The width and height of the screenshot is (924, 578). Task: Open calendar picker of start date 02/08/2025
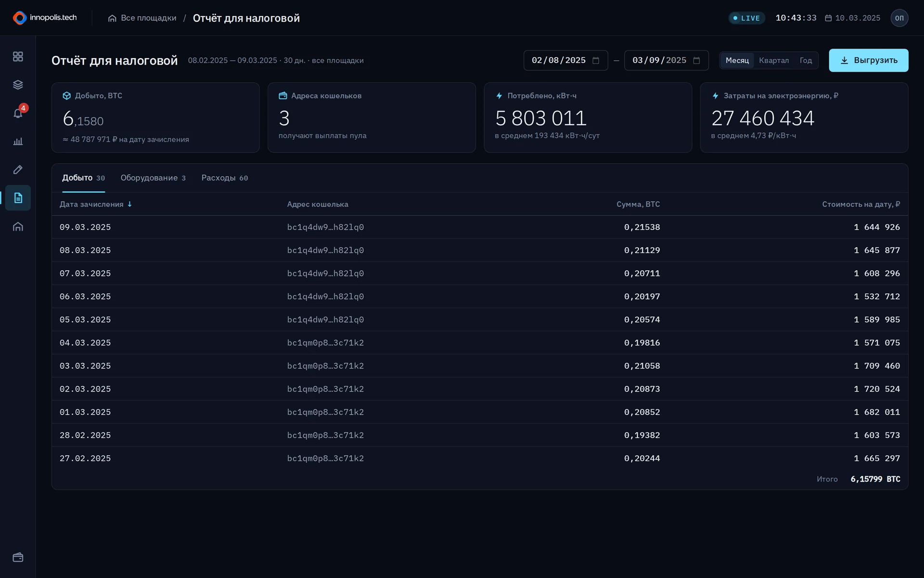[x=596, y=61]
